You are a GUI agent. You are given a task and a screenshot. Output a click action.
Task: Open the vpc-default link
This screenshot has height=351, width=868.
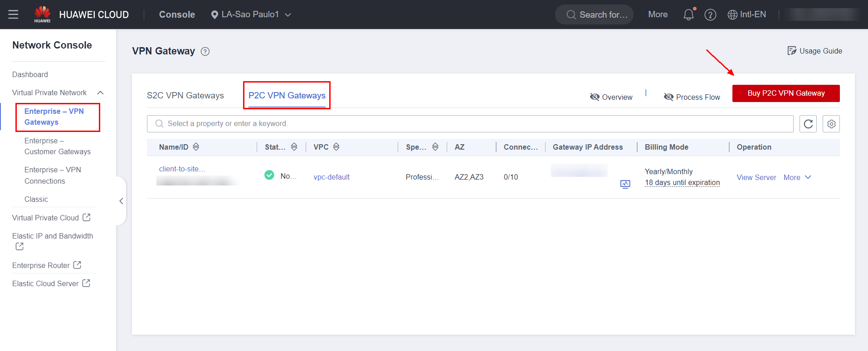coord(331,177)
